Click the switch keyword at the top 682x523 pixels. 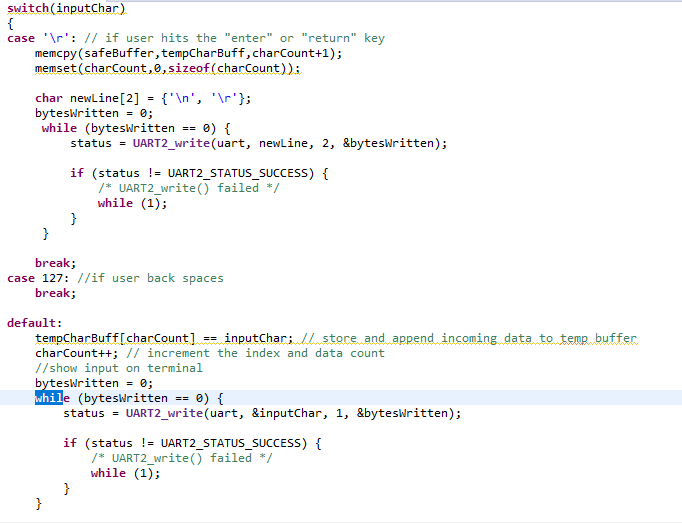point(26,8)
